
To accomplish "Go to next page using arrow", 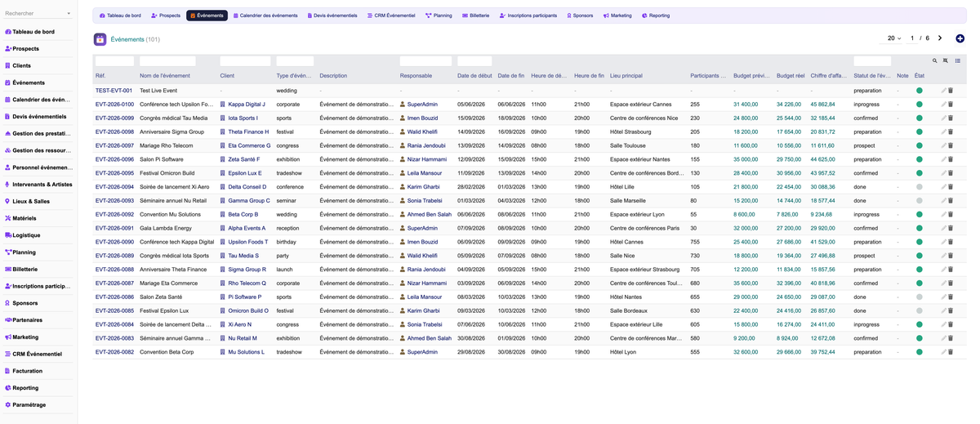I will pos(940,38).
